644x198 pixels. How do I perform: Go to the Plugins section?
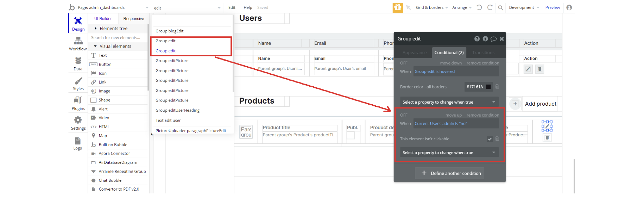(78, 103)
